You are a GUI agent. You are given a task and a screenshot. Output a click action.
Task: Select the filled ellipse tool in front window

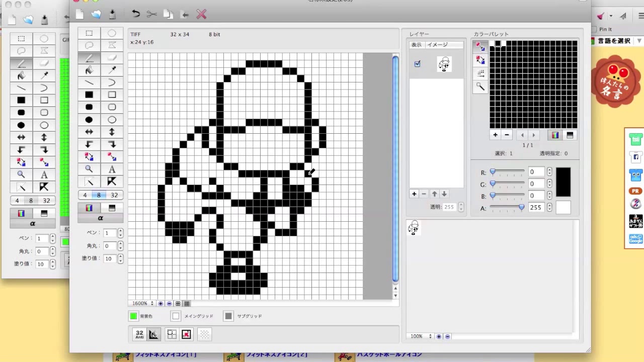[89, 120]
